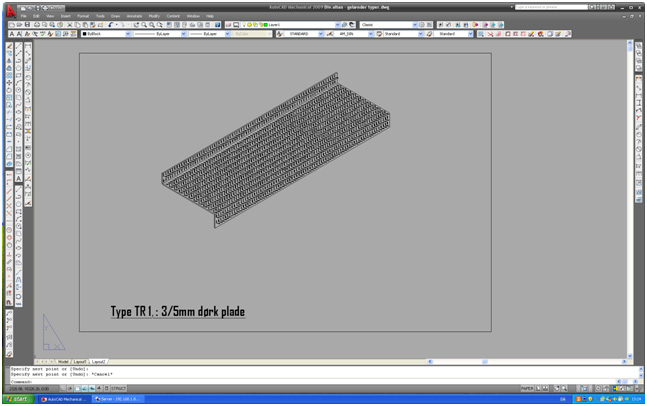Screen dimensions: 647x406
Task: Switch to the Layout1 tab
Action: [80, 361]
